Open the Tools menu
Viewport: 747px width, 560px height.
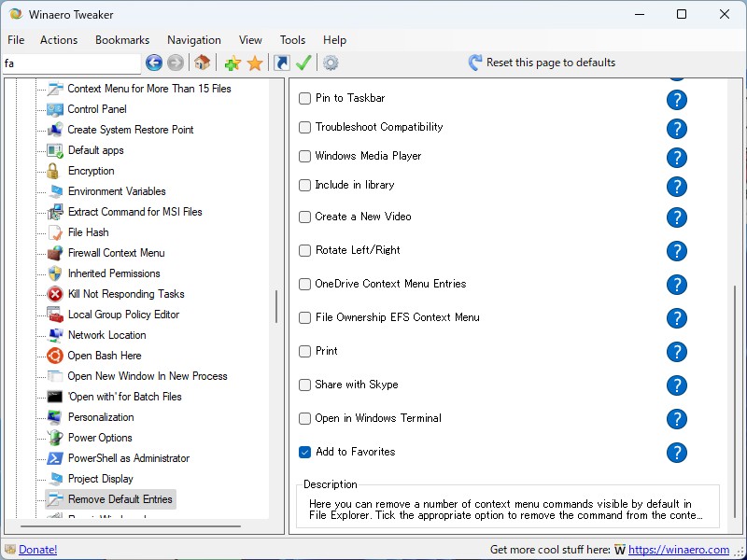click(292, 40)
